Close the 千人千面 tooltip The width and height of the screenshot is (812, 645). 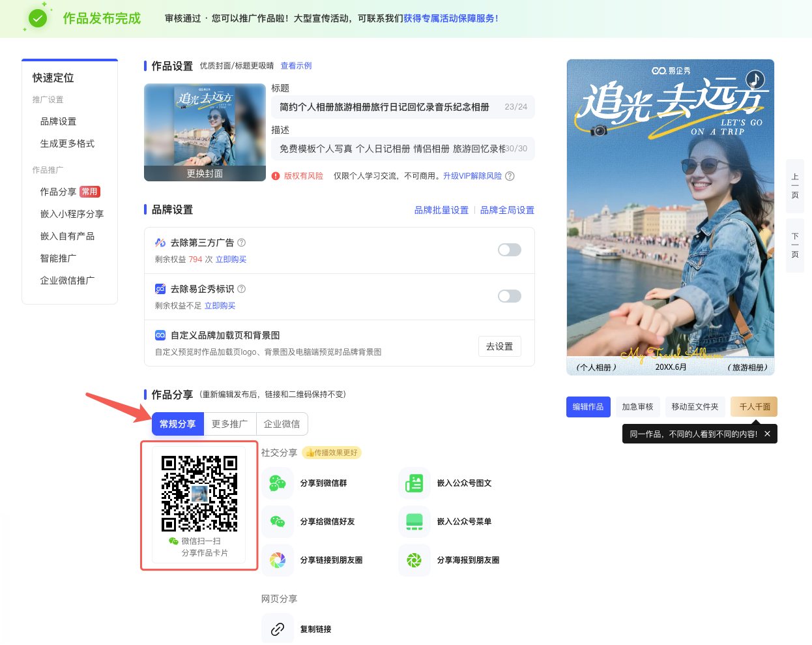(x=767, y=434)
